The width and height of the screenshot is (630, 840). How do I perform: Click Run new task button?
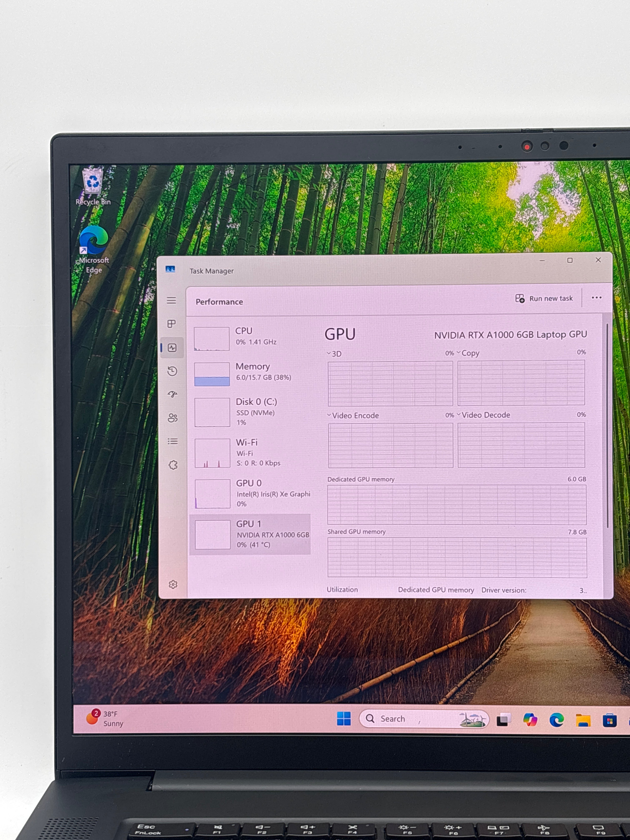pos(544,299)
